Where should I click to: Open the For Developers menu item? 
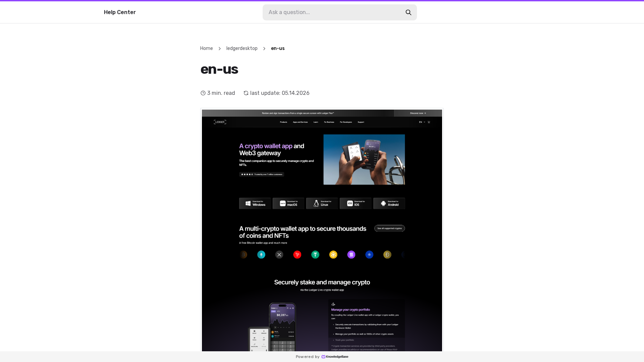point(346,122)
